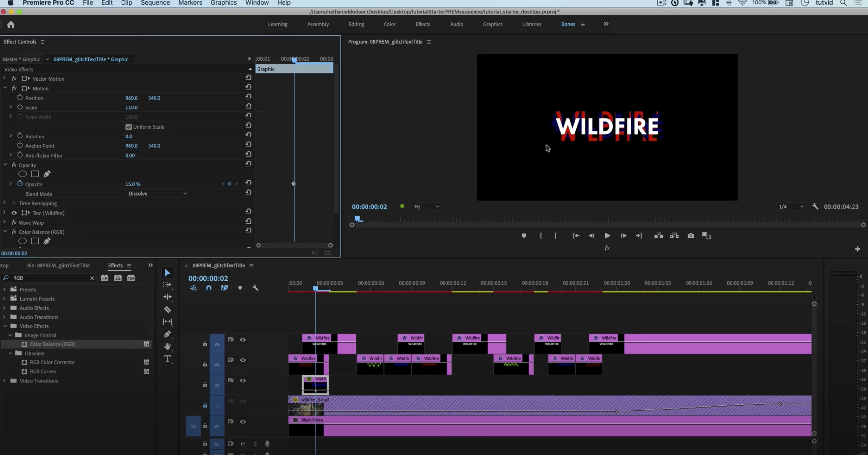
Task: Select the Pen tool in the timeline tools
Action: pos(168,334)
